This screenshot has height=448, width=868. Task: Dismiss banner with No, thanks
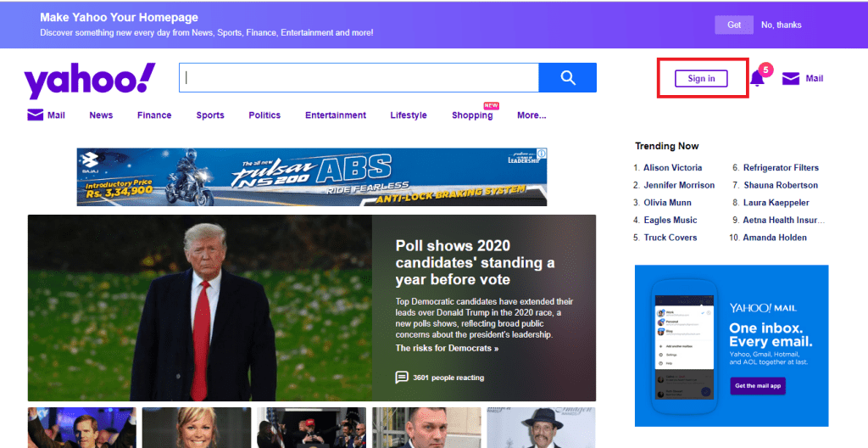tap(781, 25)
